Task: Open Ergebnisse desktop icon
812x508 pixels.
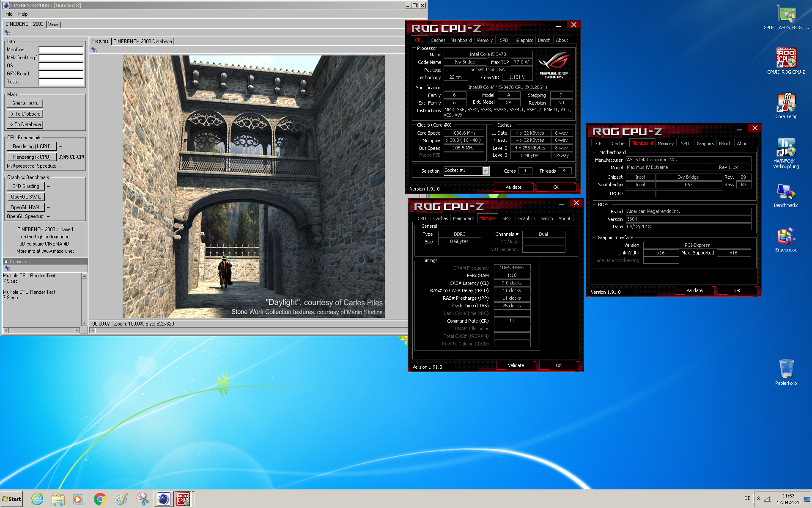Action: (786, 240)
